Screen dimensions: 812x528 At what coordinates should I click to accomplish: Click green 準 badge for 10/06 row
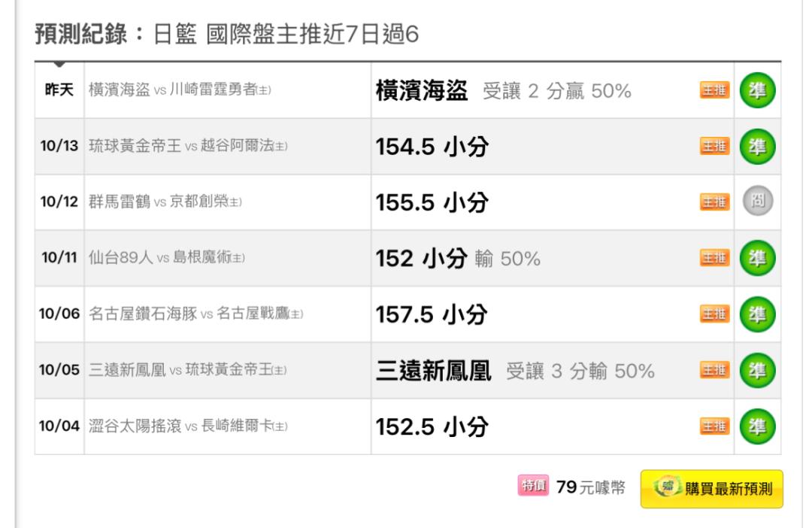[x=757, y=314]
